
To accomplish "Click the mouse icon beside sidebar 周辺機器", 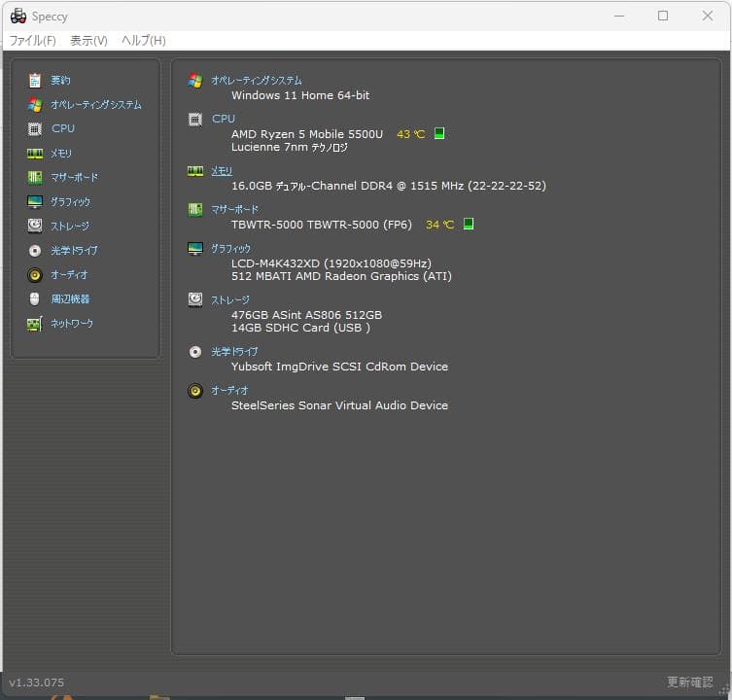I will pos(35,298).
